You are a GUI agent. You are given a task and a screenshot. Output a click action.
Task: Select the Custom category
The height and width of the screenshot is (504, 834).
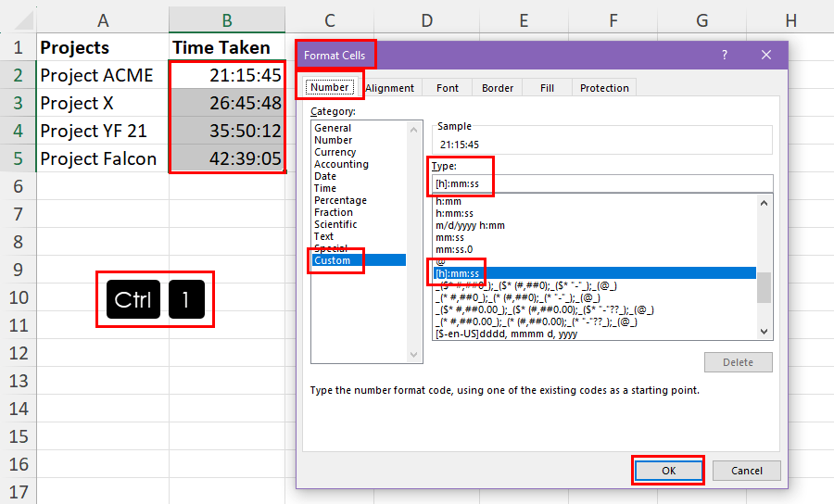(359, 260)
